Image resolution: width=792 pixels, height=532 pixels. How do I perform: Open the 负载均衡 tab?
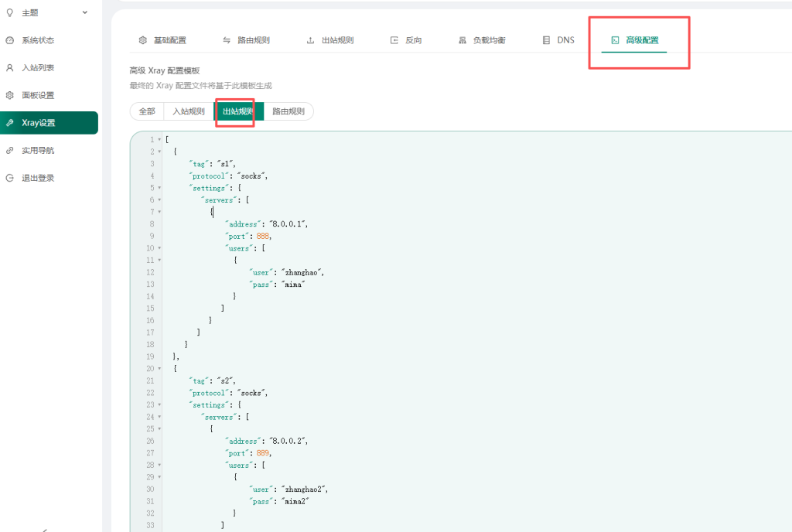coord(489,40)
